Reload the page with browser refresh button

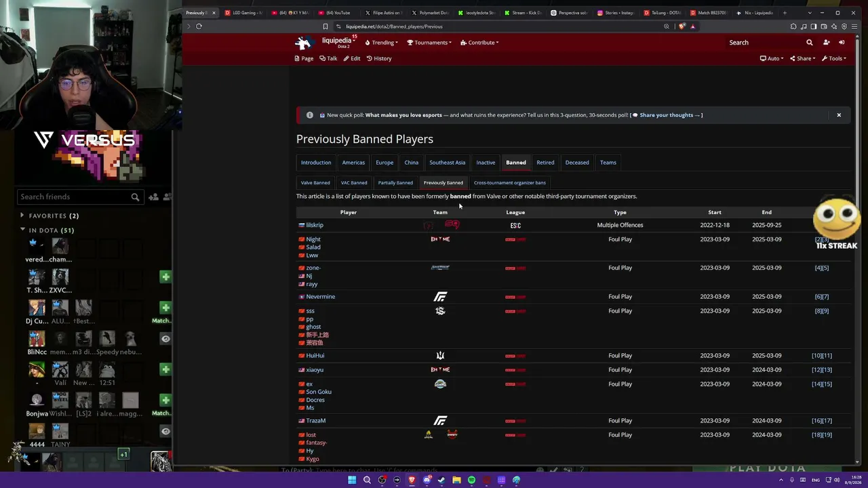pyautogui.click(x=199, y=26)
